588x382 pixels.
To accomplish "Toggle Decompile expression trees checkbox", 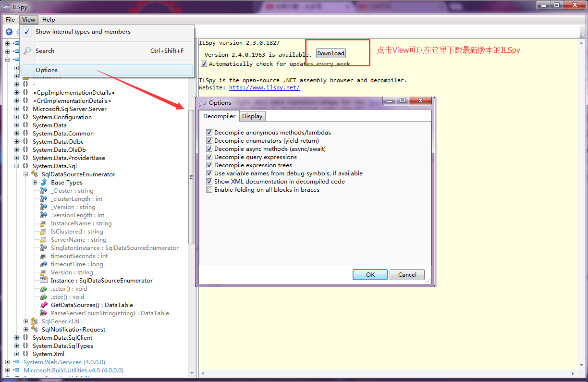I will coord(209,165).
